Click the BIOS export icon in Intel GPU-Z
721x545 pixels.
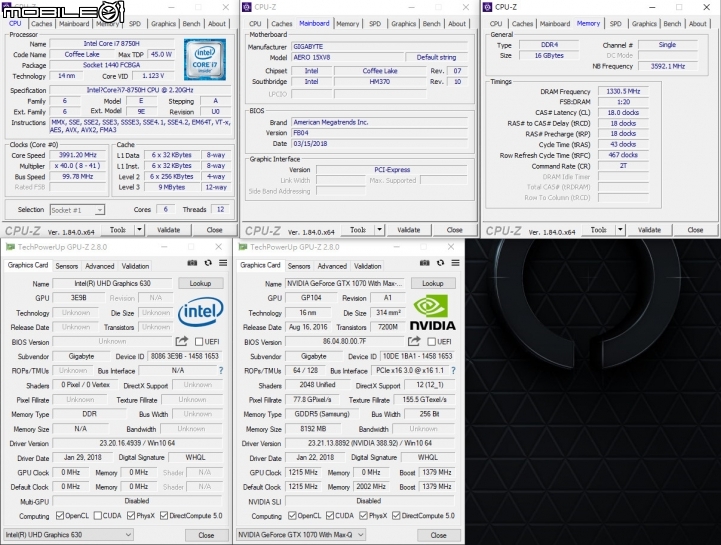point(182,341)
